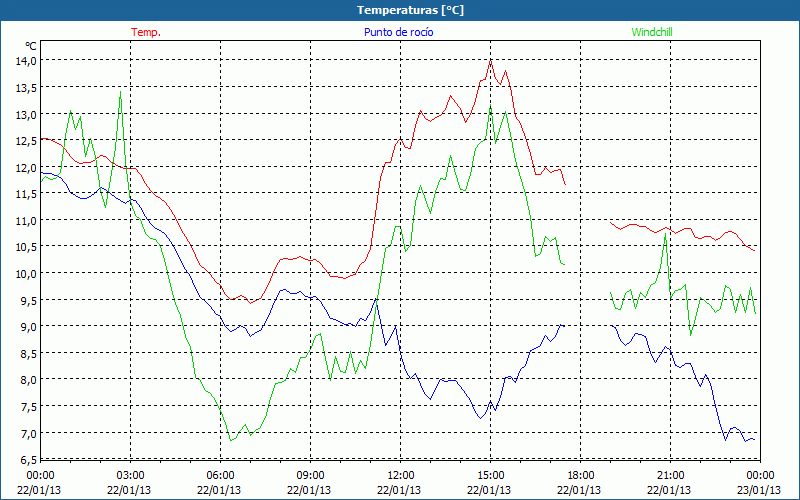
Task: Click the green windchill minimum after 06:00
Action: [x=231, y=440]
